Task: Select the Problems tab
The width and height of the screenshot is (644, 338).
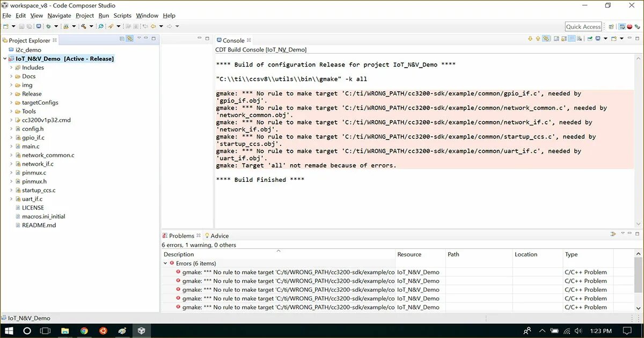Action: [181, 236]
